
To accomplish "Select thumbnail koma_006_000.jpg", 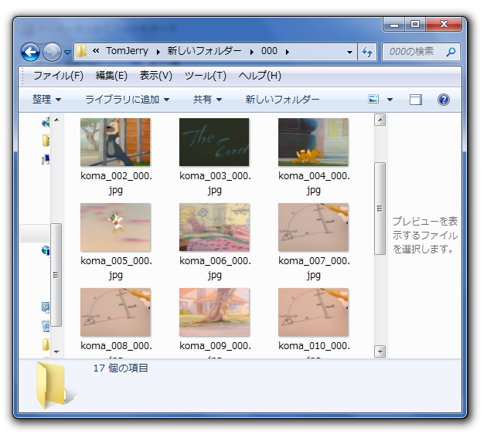I will pyautogui.click(x=214, y=227).
